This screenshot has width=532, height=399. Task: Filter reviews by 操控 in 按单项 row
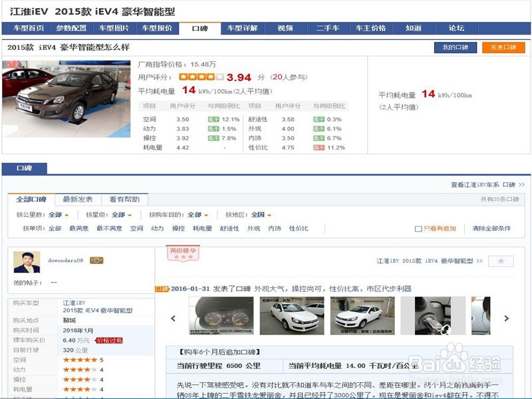[x=178, y=228]
